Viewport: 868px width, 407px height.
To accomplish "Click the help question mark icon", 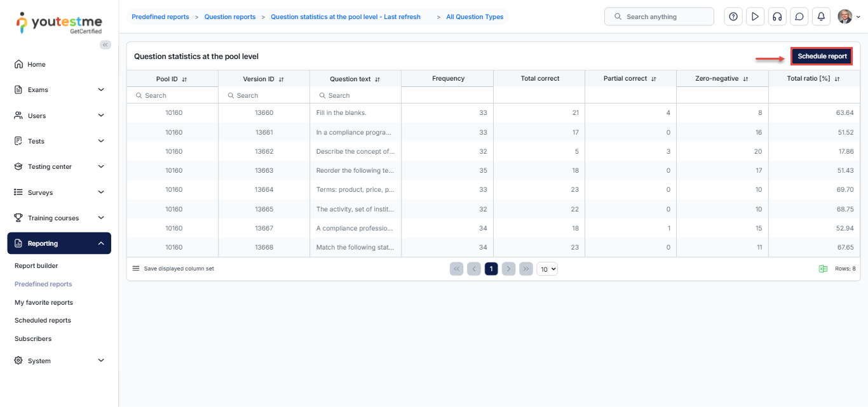I will 733,17.
